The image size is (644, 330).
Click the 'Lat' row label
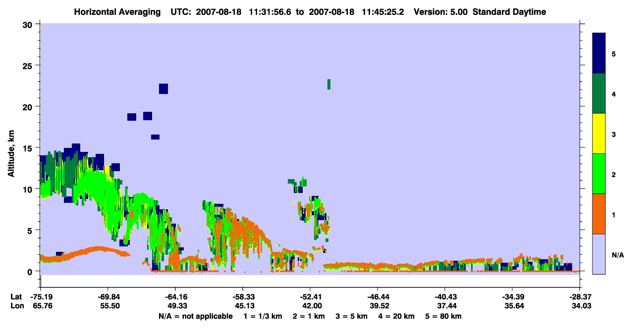coord(16,297)
